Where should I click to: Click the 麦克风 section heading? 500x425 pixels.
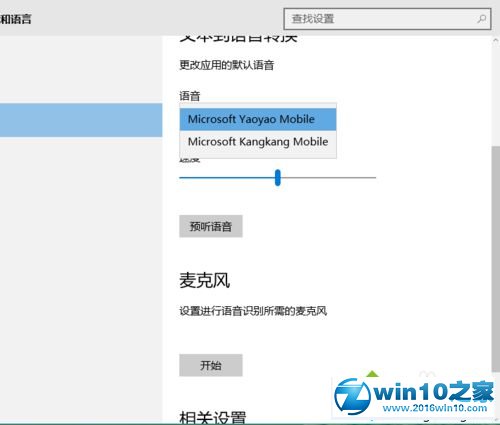(x=205, y=280)
